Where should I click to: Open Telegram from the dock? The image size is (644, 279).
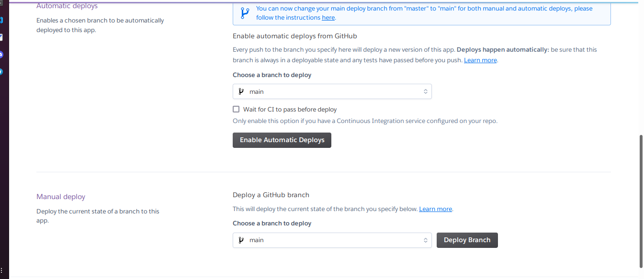tap(1, 72)
